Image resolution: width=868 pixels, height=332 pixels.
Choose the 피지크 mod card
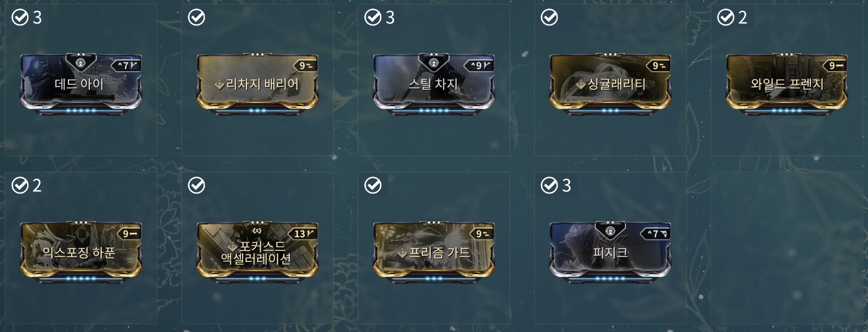[x=610, y=252]
